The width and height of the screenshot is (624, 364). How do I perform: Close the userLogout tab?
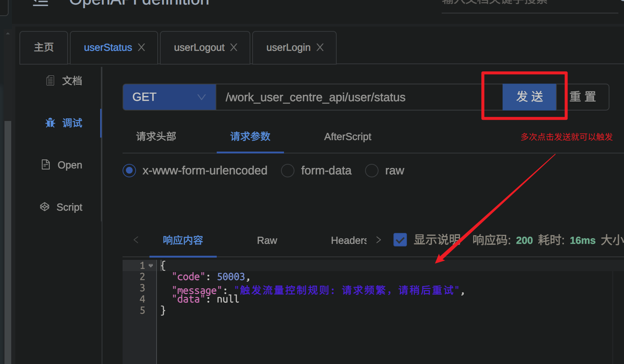(x=234, y=47)
